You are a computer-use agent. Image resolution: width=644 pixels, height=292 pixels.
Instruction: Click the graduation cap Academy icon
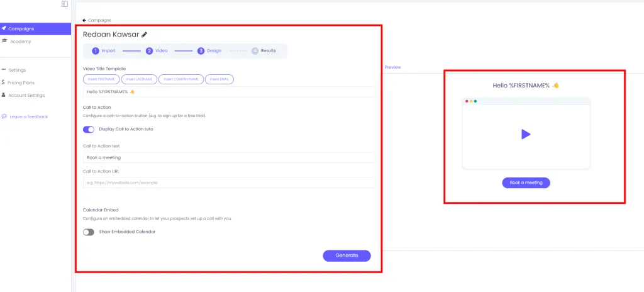pos(4,42)
